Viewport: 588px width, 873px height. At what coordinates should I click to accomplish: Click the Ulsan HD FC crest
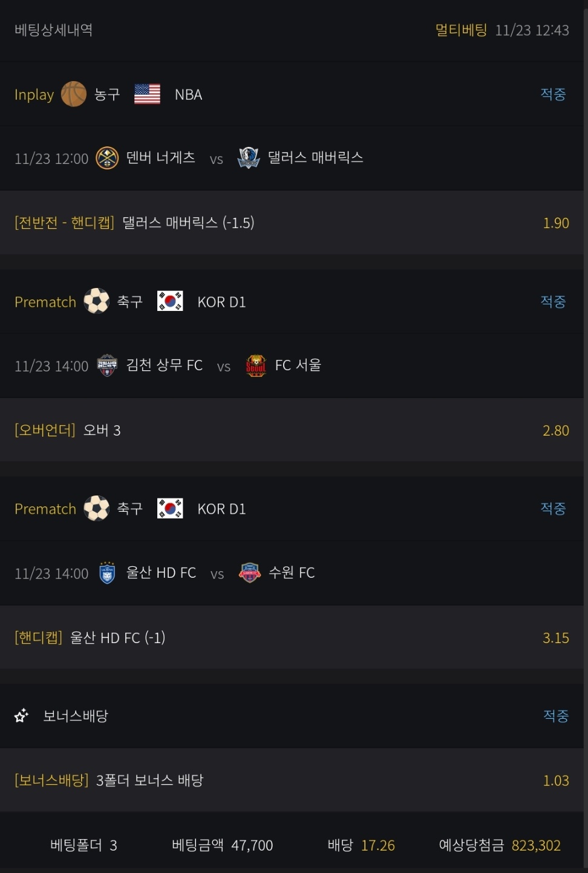[107, 573]
